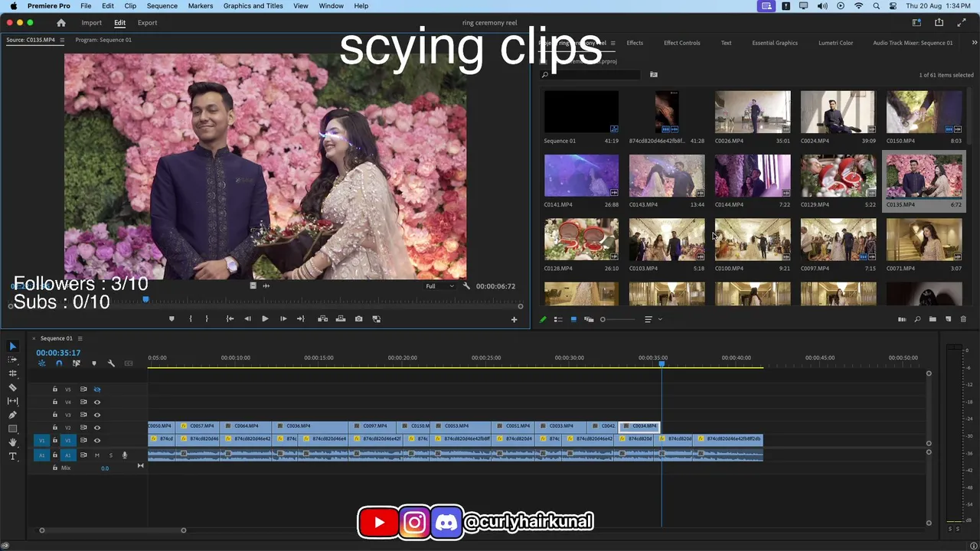Open timeline display settings wrench

click(111, 364)
